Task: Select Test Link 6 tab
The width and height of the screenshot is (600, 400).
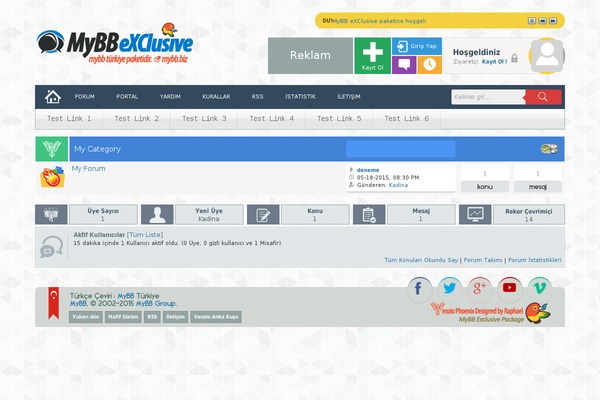Action: [406, 119]
